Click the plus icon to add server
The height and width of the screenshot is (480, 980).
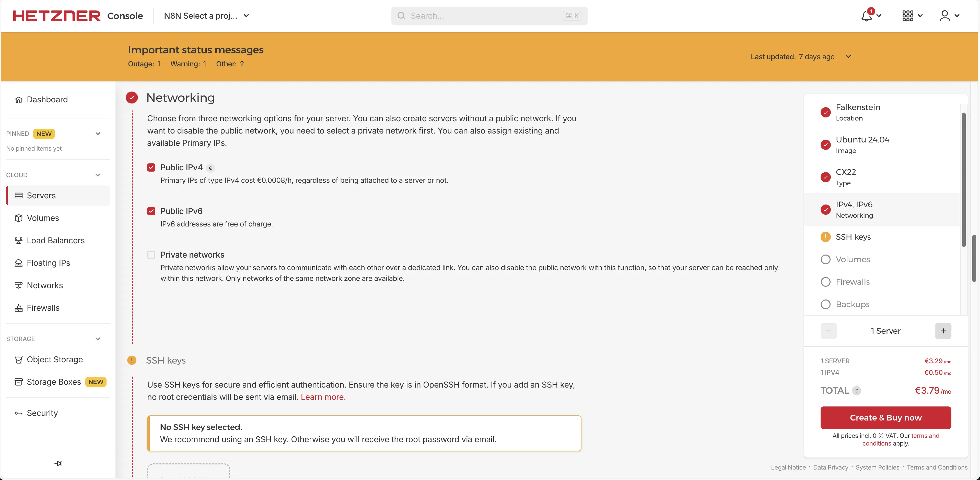[x=943, y=331]
